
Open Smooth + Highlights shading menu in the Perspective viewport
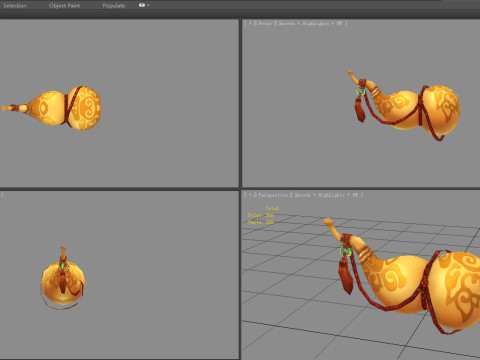(319, 195)
